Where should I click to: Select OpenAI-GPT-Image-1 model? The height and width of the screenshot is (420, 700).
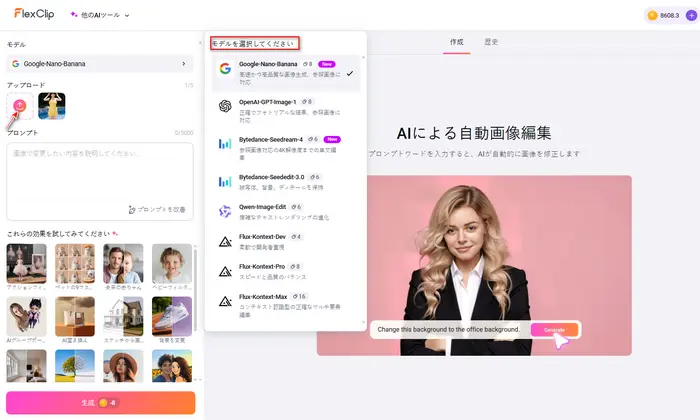point(286,111)
